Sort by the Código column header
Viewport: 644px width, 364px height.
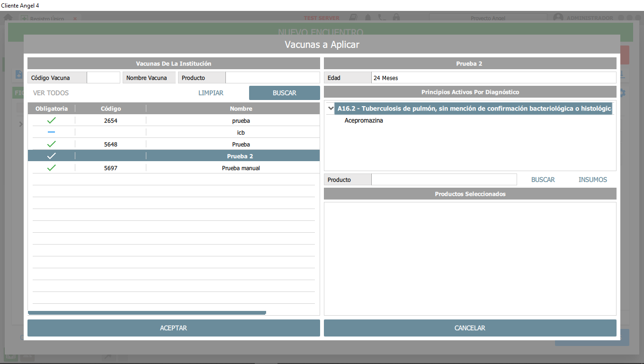coord(111,109)
